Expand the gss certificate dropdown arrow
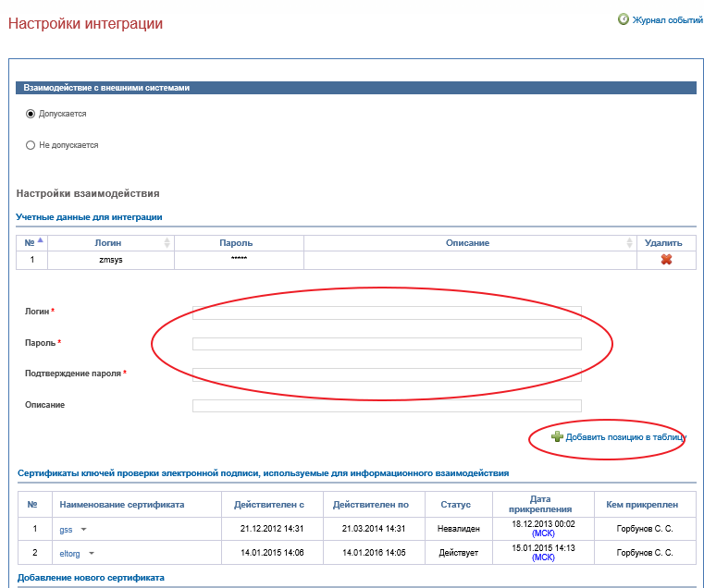 [x=83, y=530]
